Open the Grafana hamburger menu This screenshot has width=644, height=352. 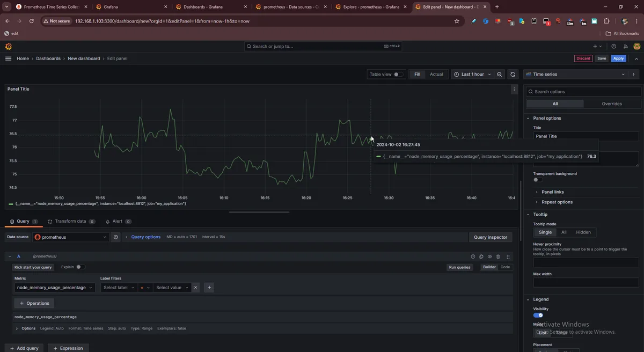pos(8,58)
